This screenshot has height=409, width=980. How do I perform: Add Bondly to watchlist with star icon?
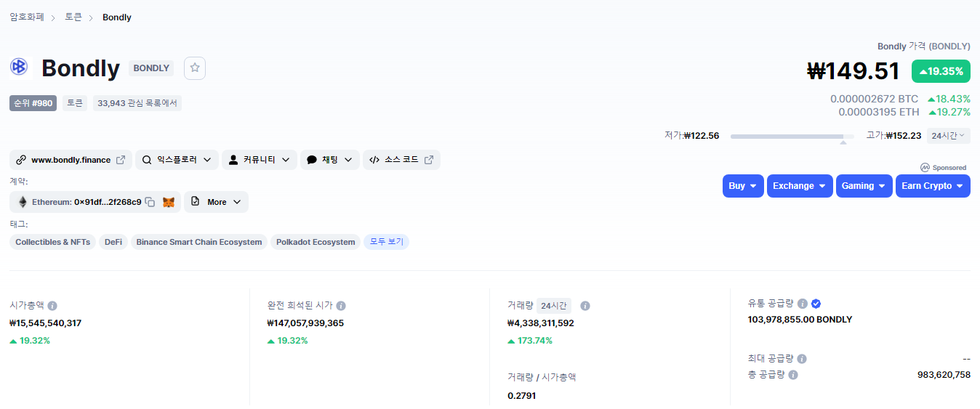pyautogui.click(x=195, y=68)
